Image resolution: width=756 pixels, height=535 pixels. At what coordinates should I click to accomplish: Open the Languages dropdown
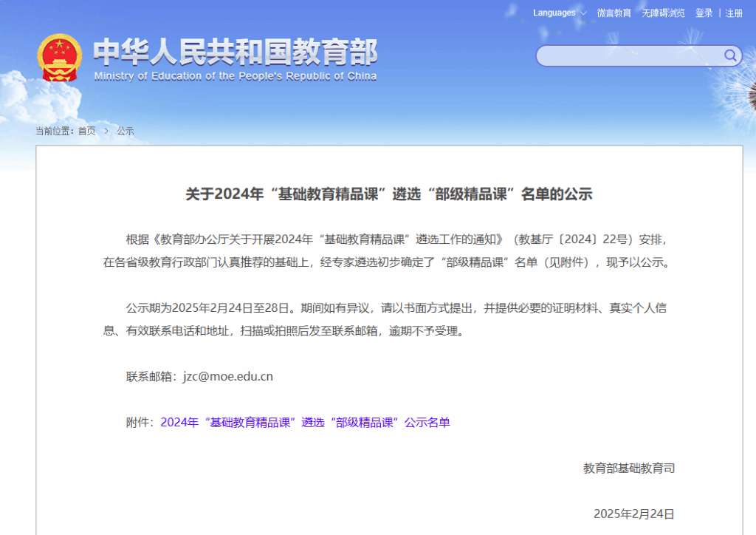560,13
